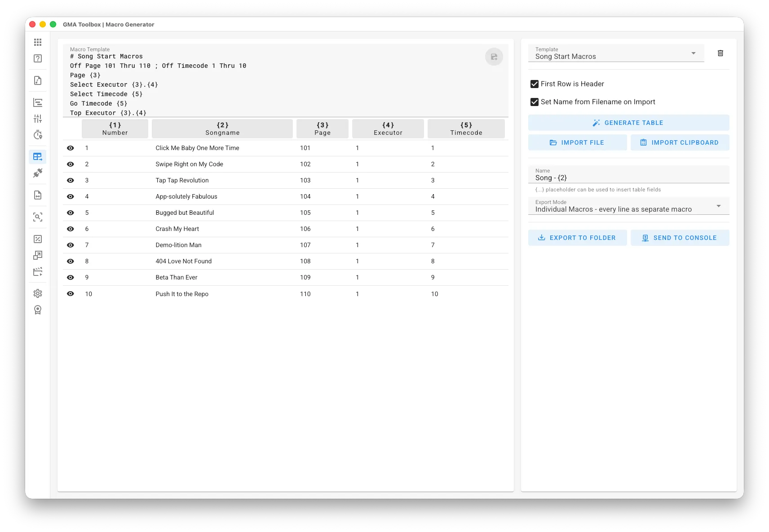Click the help question mark sidebar icon
Screen dimensions: 769x532
click(38, 58)
